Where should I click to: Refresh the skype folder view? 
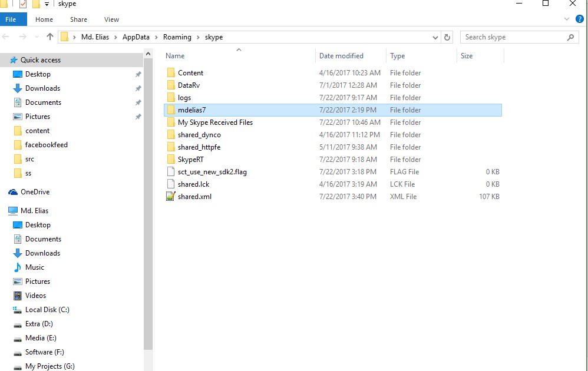click(x=447, y=37)
